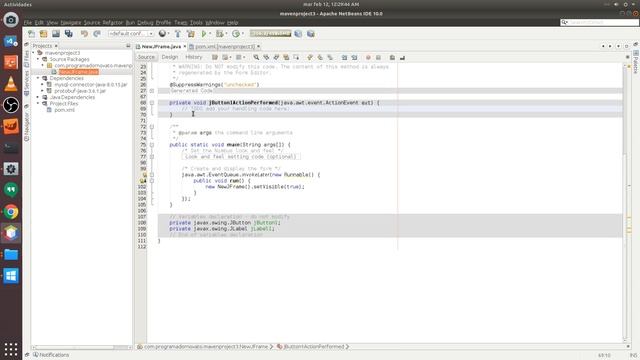This screenshot has width=640, height=360.
Task: Click the Previous Bookmark editor icon
Action: (x=310, y=58)
